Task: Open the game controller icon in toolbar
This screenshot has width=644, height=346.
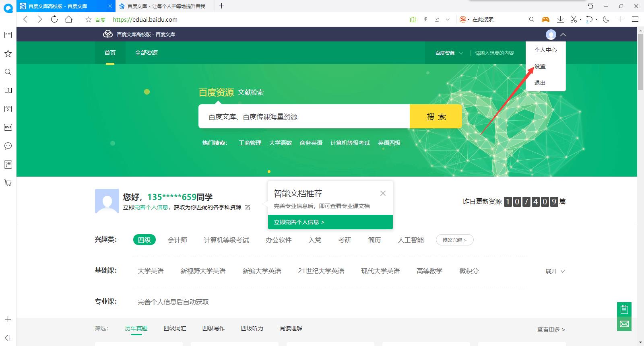Action: [x=545, y=19]
